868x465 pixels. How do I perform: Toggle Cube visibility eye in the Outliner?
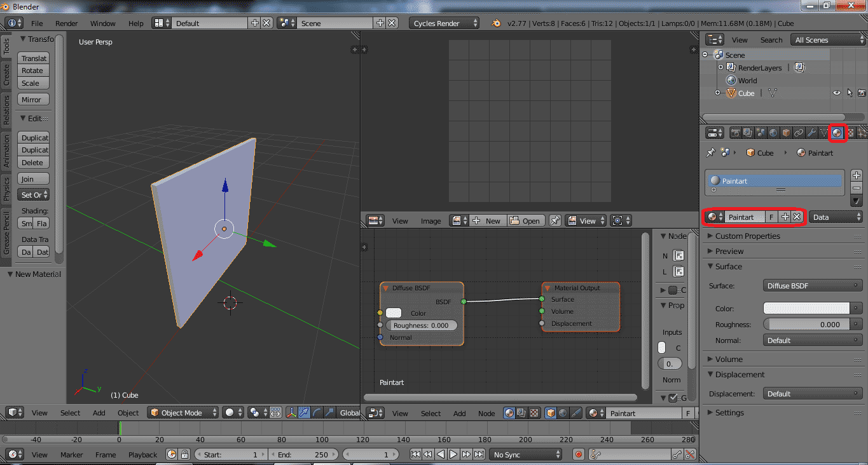(x=836, y=93)
